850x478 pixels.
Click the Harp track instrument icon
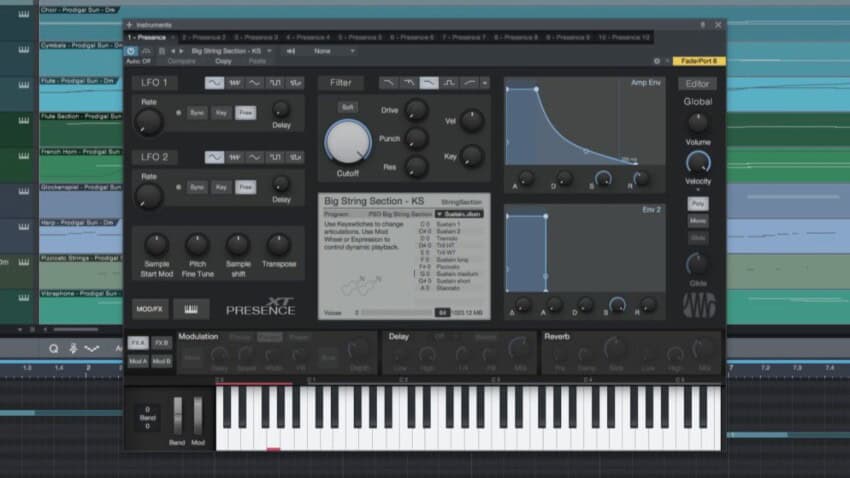pyautogui.click(x=23, y=227)
